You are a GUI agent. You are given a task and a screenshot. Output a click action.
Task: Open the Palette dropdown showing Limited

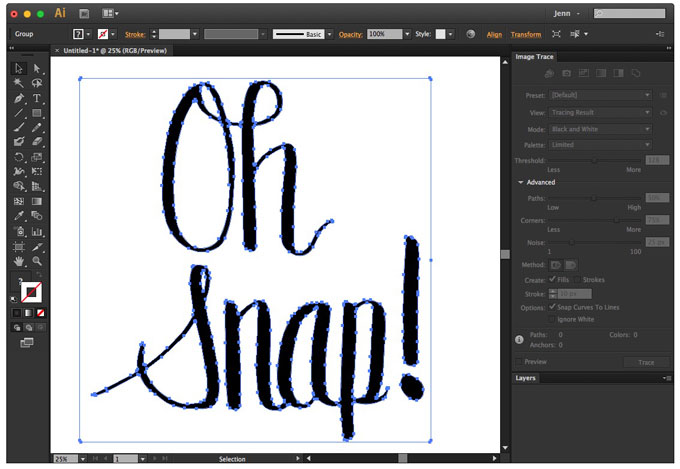pyautogui.click(x=601, y=144)
